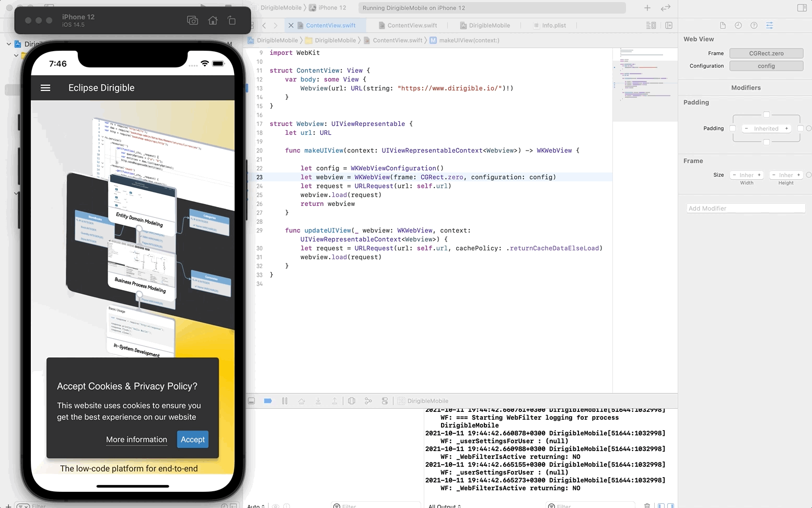Image resolution: width=812 pixels, height=508 pixels.
Task: Add a new editor pane on the right
Action: click(669, 25)
